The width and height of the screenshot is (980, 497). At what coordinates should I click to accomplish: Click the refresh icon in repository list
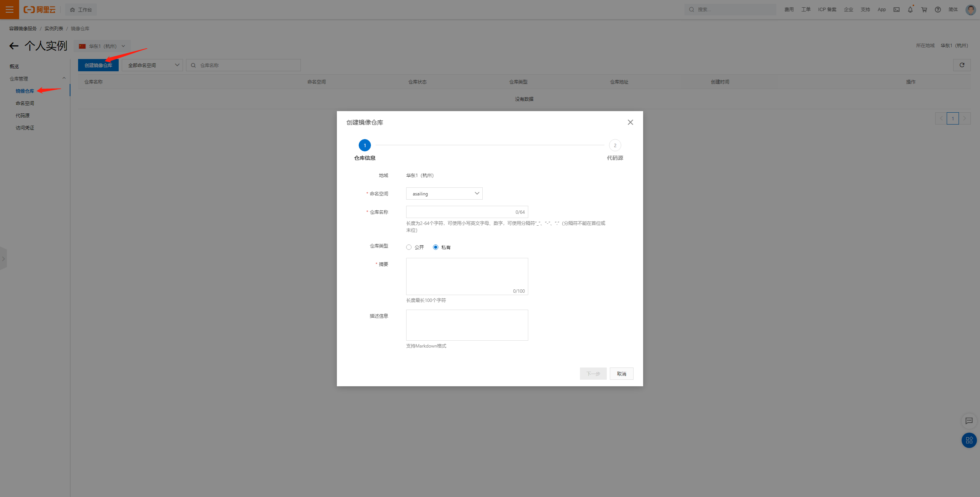(x=962, y=65)
